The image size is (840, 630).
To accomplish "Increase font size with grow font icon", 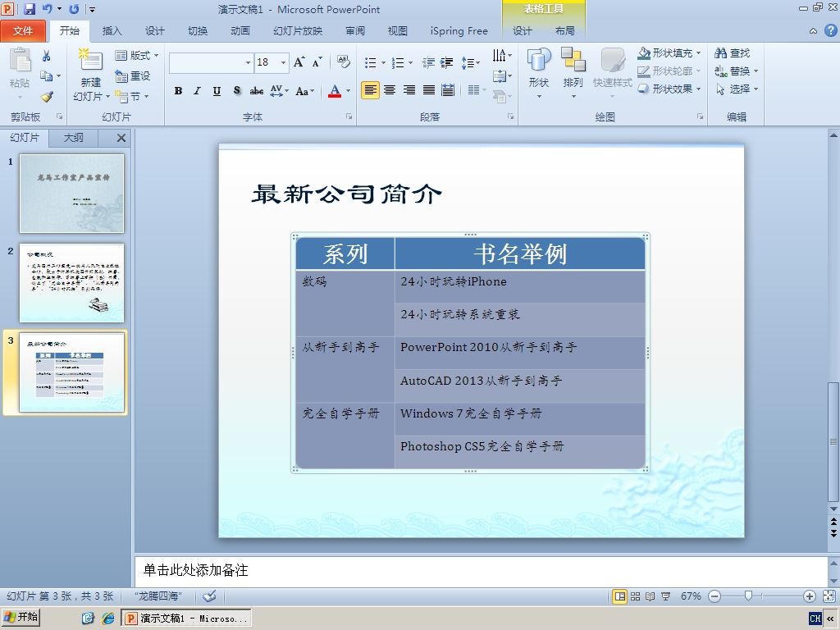I will pyautogui.click(x=299, y=62).
